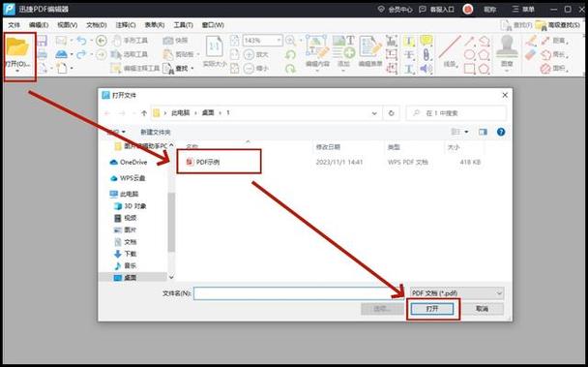Select the 选取工具 selection tool
The height and width of the screenshot is (367, 588).
click(x=130, y=54)
